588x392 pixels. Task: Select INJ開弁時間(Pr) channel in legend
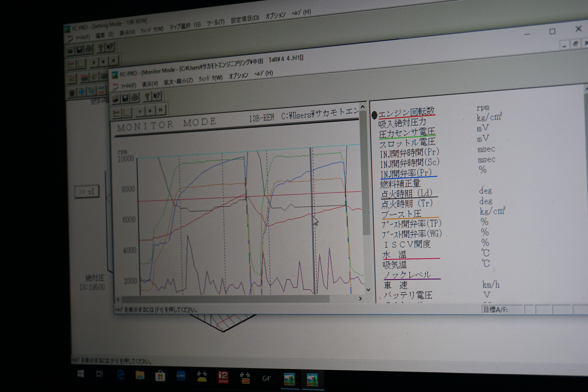coord(410,153)
